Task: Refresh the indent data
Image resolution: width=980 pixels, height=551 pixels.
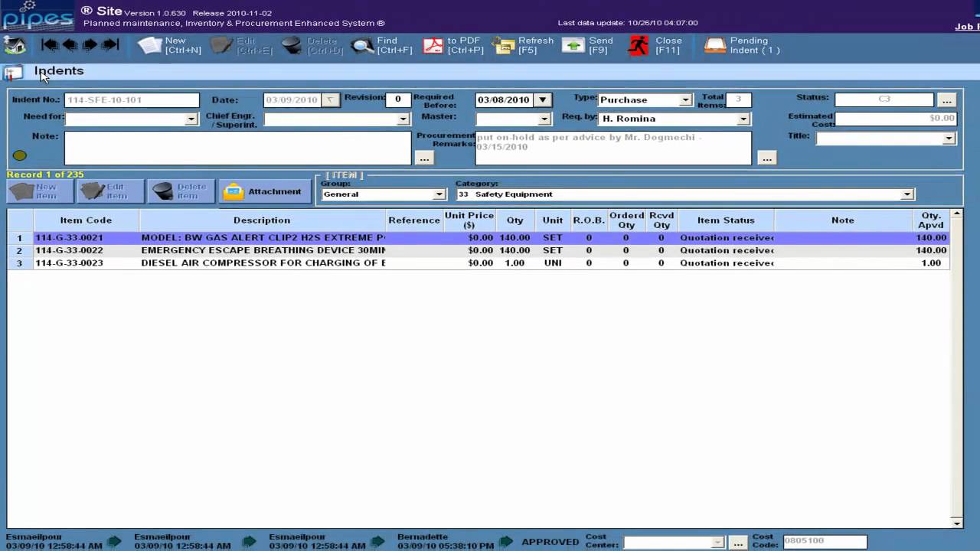Action: [524, 45]
